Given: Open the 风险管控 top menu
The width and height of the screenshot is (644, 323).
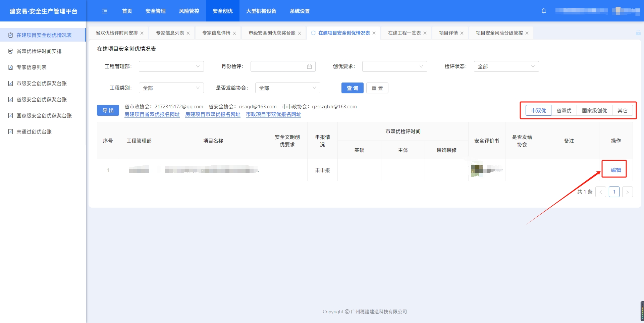Looking at the screenshot, I should 189,11.
